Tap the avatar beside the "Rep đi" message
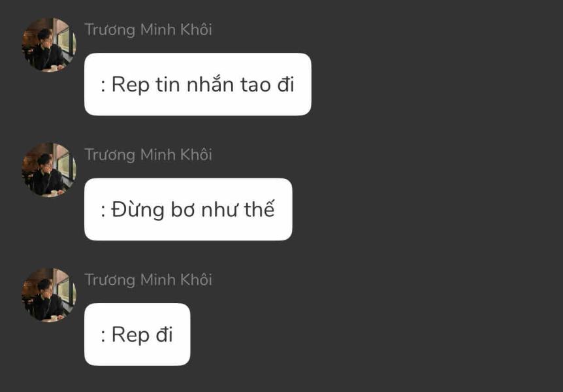Image resolution: width=563 pixels, height=392 pixels. [x=49, y=295]
